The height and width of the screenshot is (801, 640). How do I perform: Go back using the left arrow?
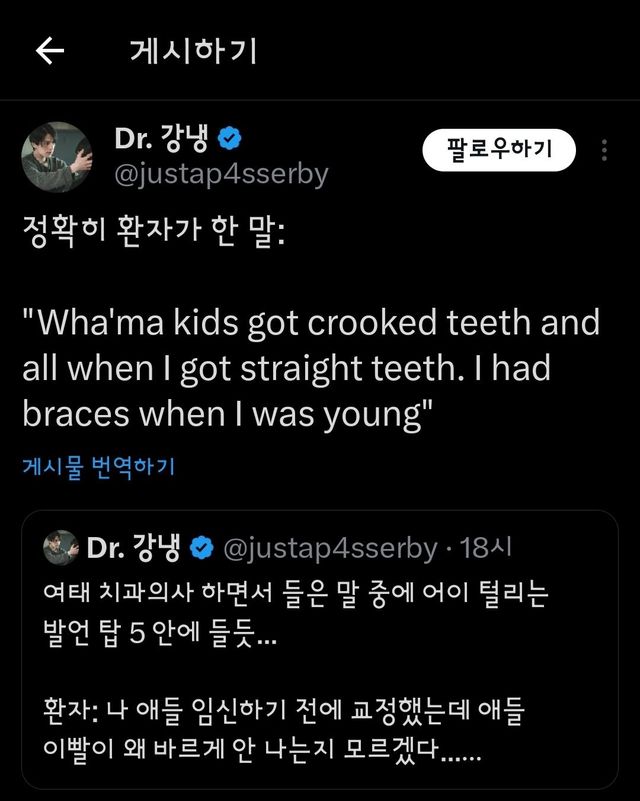(49, 52)
